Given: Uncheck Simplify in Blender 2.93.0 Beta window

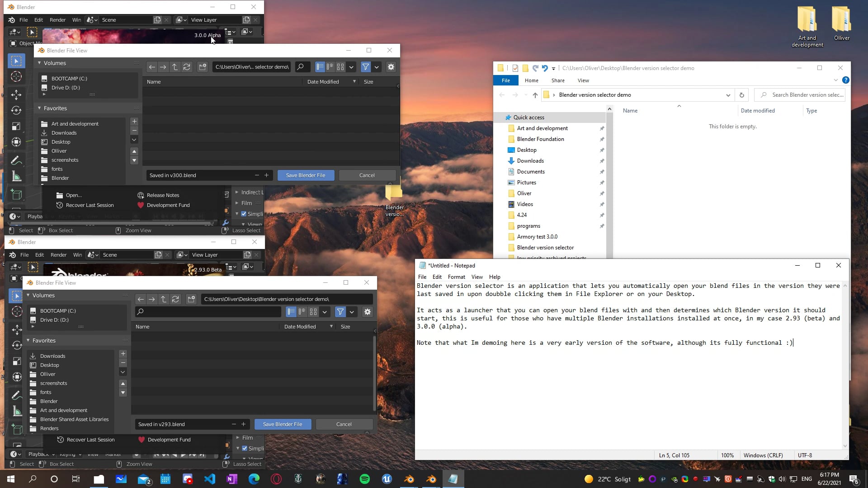Looking at the screenshot, I should [x=245, y=448].
